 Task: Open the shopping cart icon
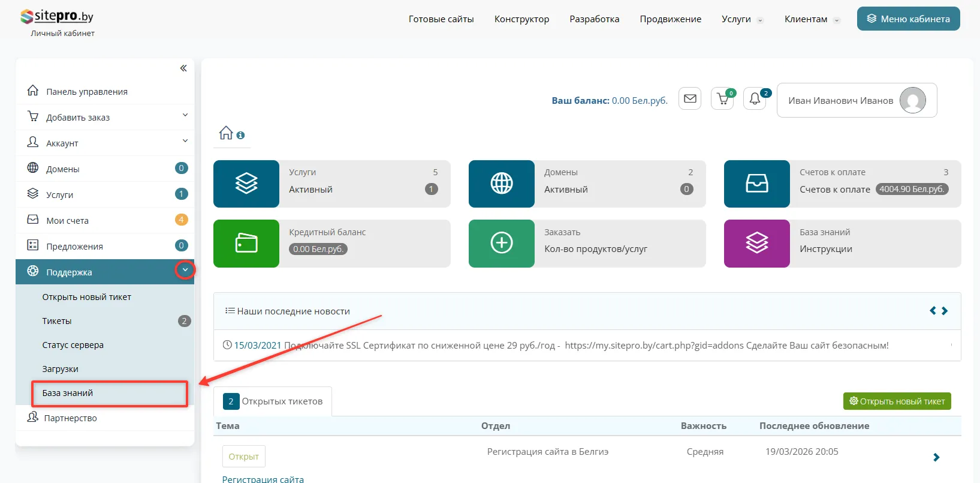point(722,99)
